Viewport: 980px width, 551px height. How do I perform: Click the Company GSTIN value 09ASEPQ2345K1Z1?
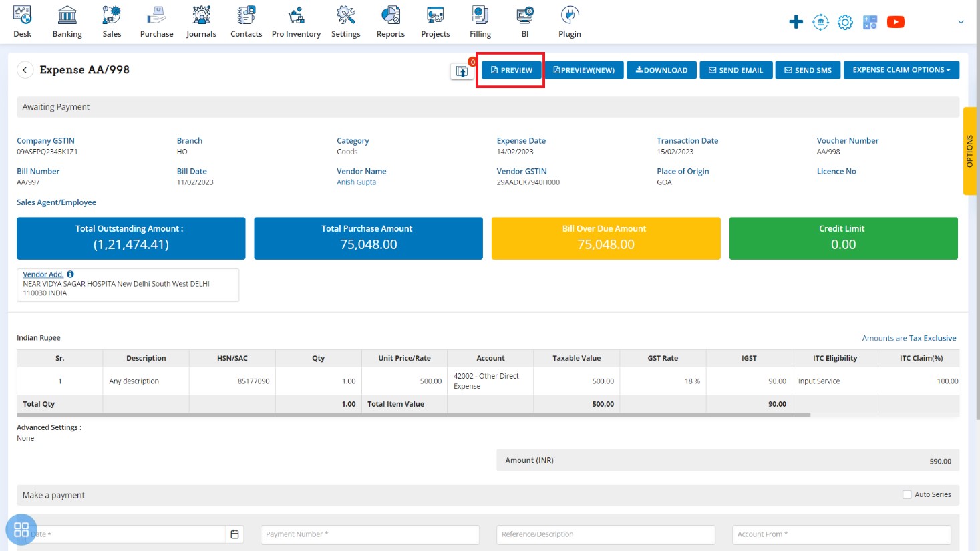(47, 152)
